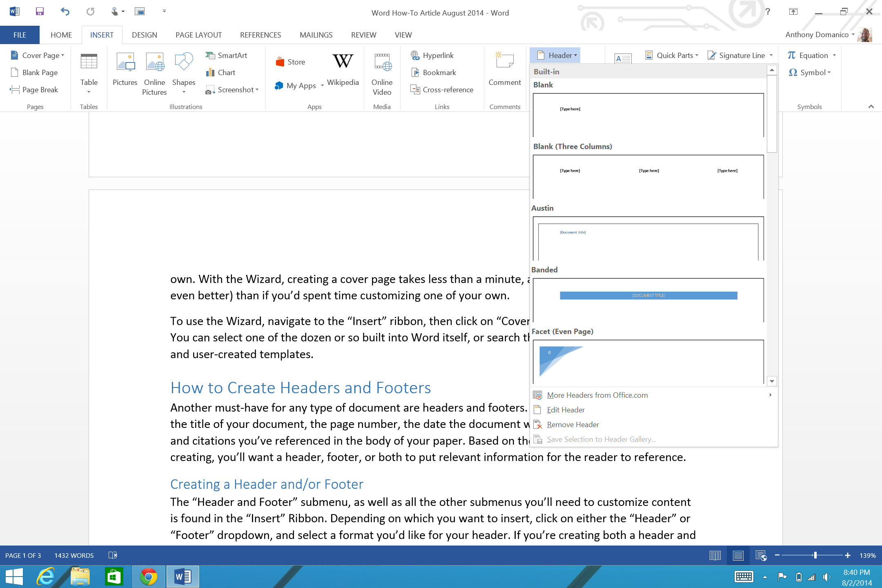Image resolution: width=882 pixels, height=588 pixels.
Task: Scroll down the header templates list
Action: [772, 381]
